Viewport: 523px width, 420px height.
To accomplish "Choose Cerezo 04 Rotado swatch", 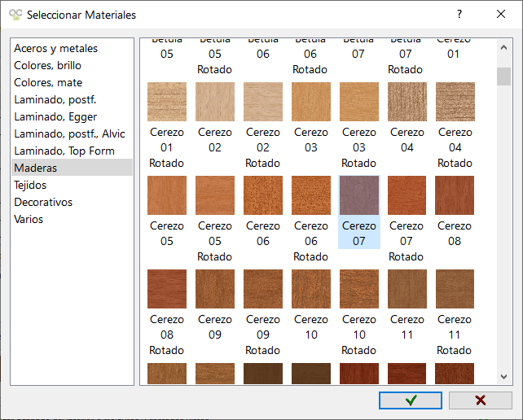I will coord(455,102).
